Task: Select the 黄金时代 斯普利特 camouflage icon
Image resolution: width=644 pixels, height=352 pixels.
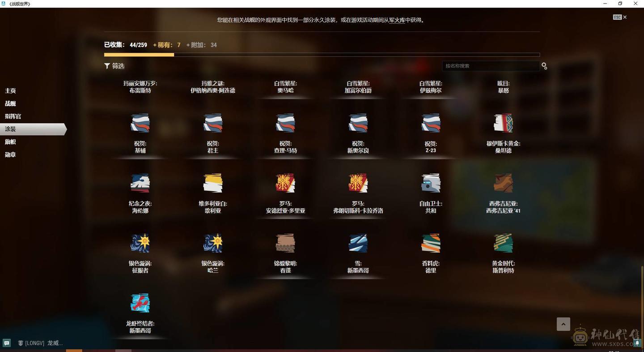Action: pyautogui.click(x=503, y=243)
